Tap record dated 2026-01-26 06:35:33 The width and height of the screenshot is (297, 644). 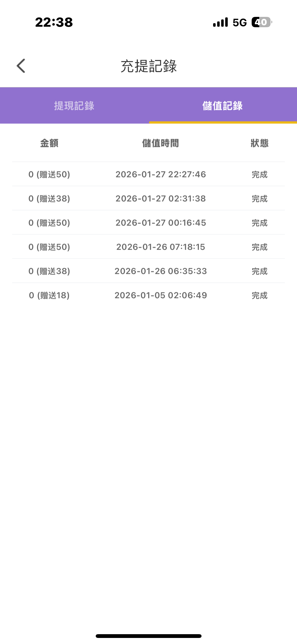tap(161, 271)
